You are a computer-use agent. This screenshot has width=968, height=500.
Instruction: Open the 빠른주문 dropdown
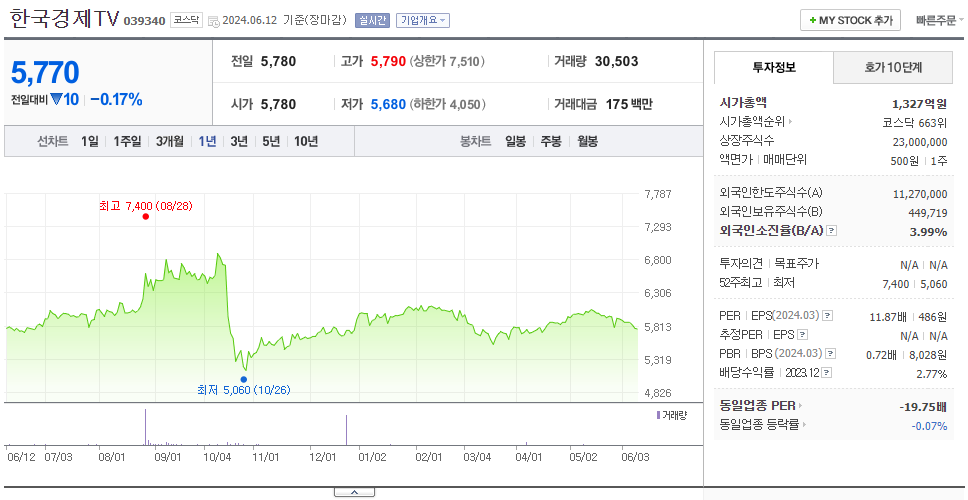(x=940, y=20)
